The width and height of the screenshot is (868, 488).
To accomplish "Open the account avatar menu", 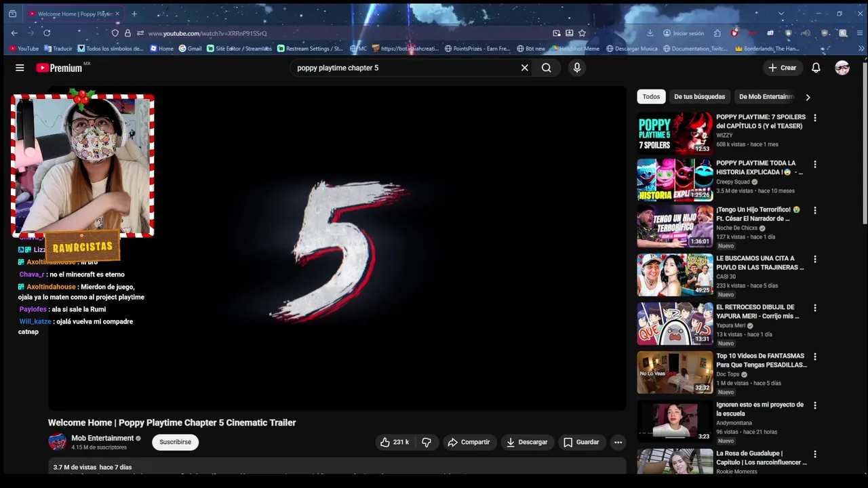I will tap(842, 68).
